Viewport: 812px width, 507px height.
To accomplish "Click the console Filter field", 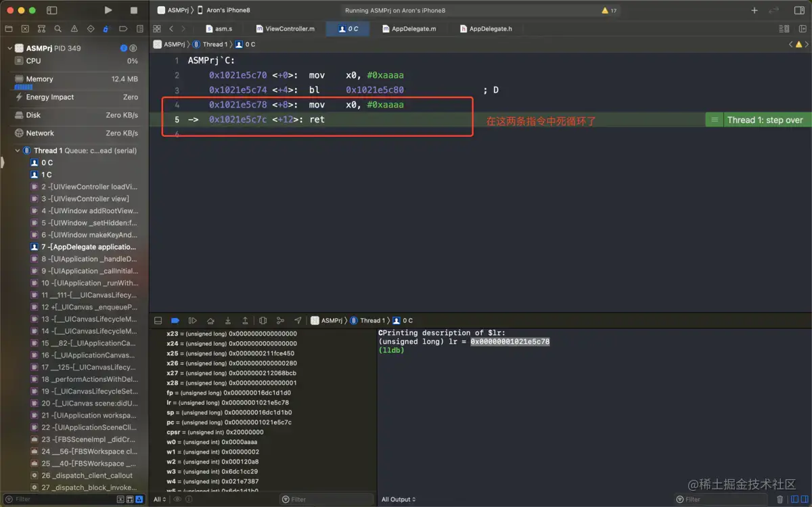I will click(x=721, y=500).
